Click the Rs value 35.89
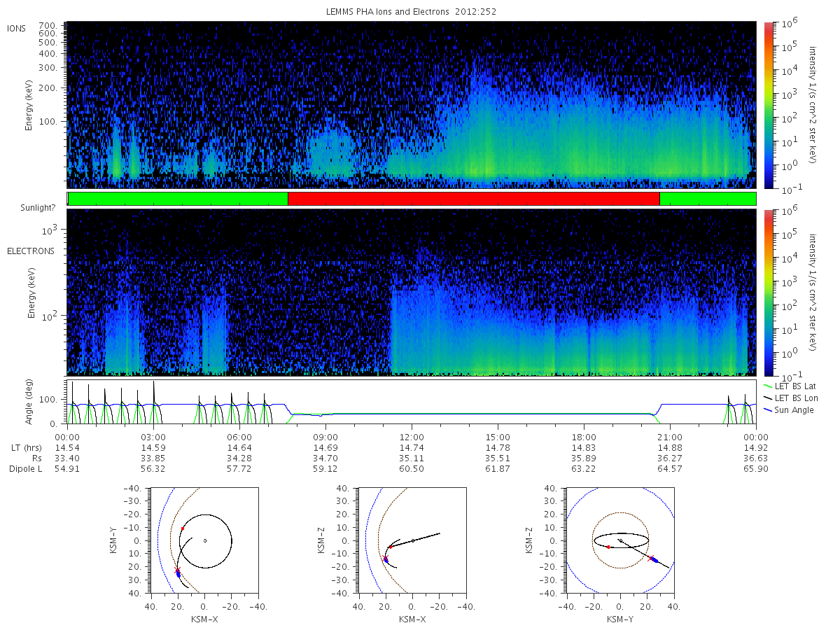 [584, 458]
